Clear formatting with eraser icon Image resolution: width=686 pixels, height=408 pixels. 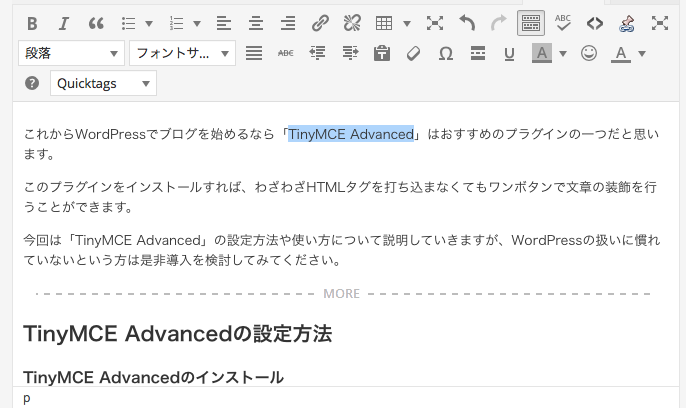pyautogui.click(x=413, y=53)
